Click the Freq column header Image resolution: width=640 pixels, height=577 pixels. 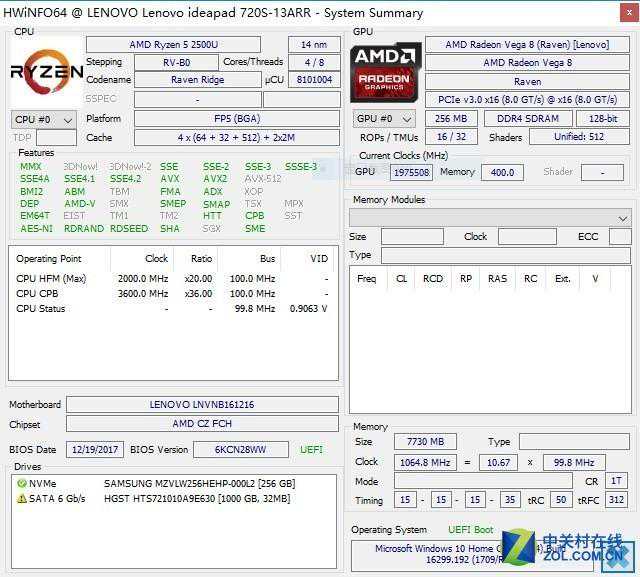[x=367, y=279]
